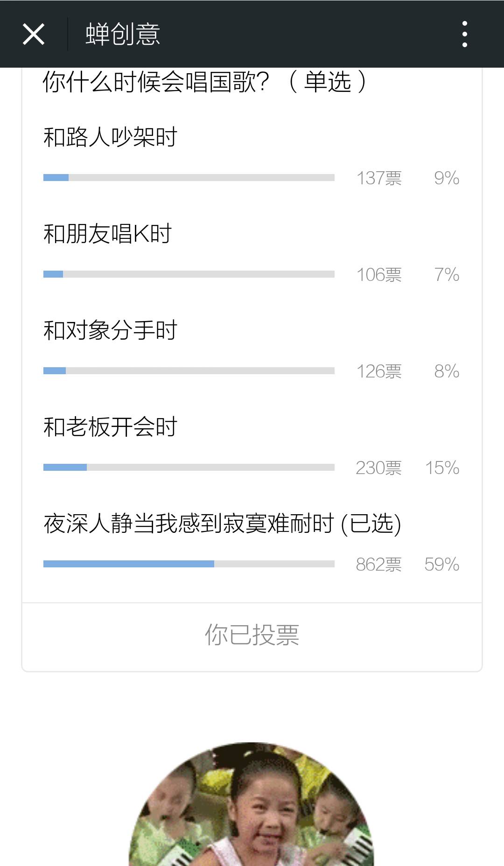This screenshot has height=866, width=504.
Task: Tap the 862票 vote count
Action: (378, 565)
